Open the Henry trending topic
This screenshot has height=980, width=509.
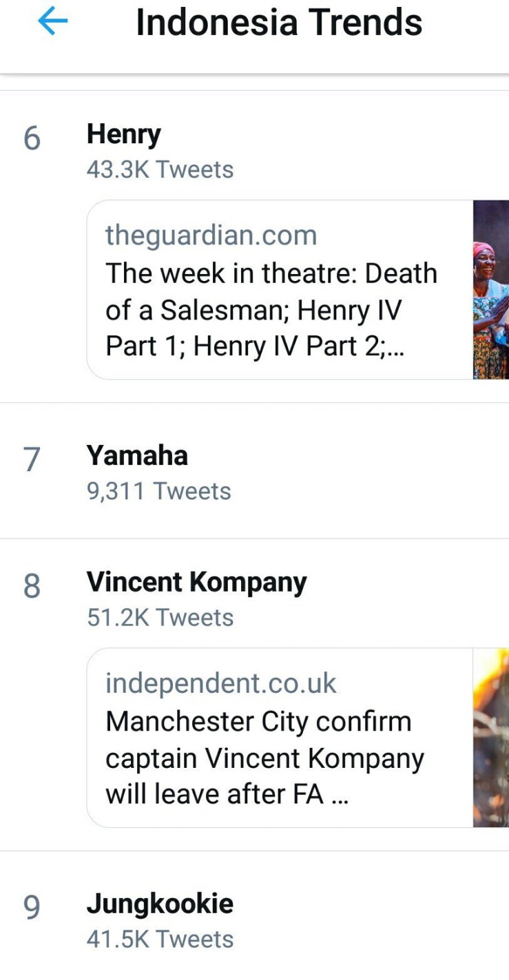point(124,134)
